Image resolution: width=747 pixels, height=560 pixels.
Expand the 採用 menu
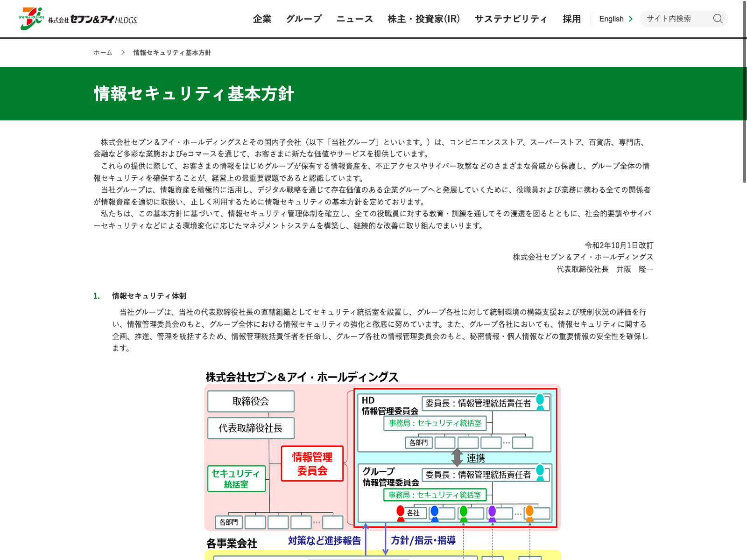[571, 19]
